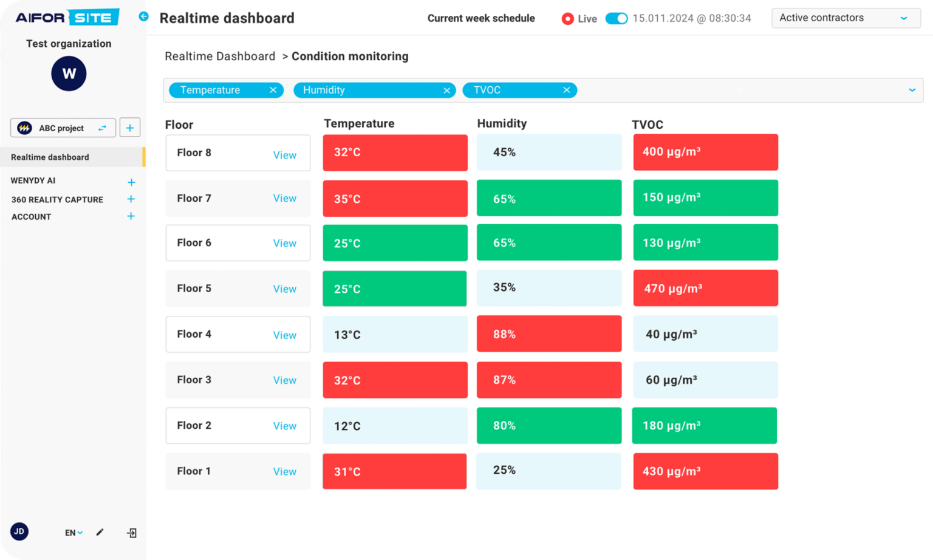Screen dimensions: 933x560
Task: Click the project switch arrows icon
Action: tap(102, 128)
